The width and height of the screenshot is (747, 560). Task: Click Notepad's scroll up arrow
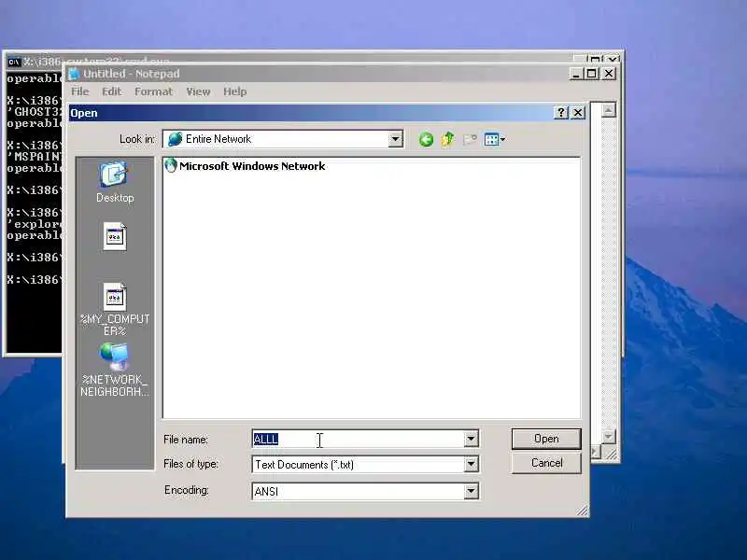point(609,110)
